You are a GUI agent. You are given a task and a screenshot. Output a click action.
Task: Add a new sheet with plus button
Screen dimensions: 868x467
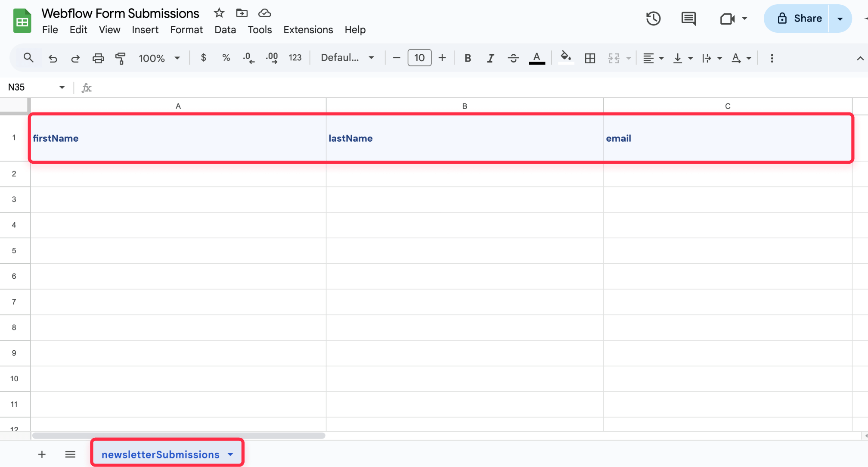click(x=42, y=454)
